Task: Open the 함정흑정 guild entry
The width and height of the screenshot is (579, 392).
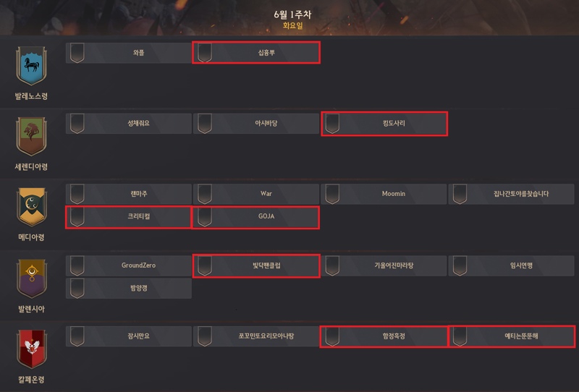Action: [x=384, y=336]
